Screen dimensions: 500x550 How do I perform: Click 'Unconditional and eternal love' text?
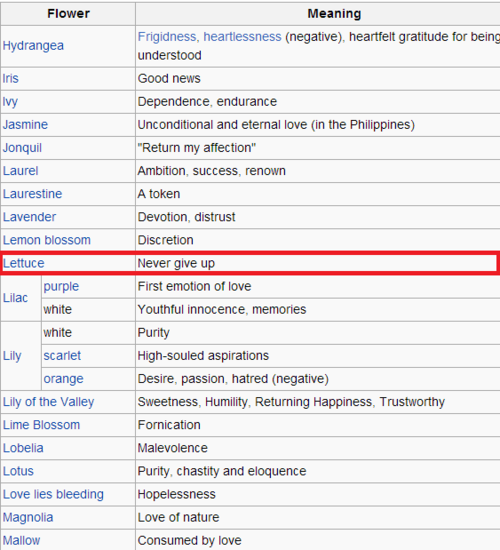coord(222,125)
